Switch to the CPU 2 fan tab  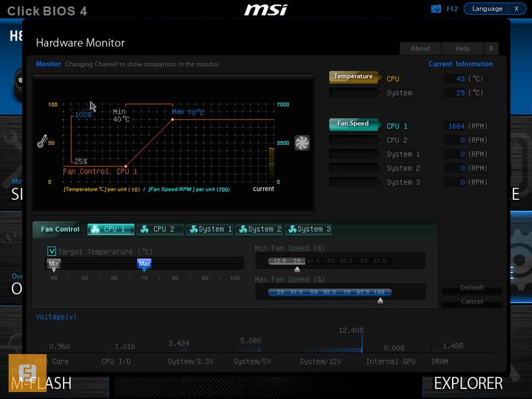(160, 229)
